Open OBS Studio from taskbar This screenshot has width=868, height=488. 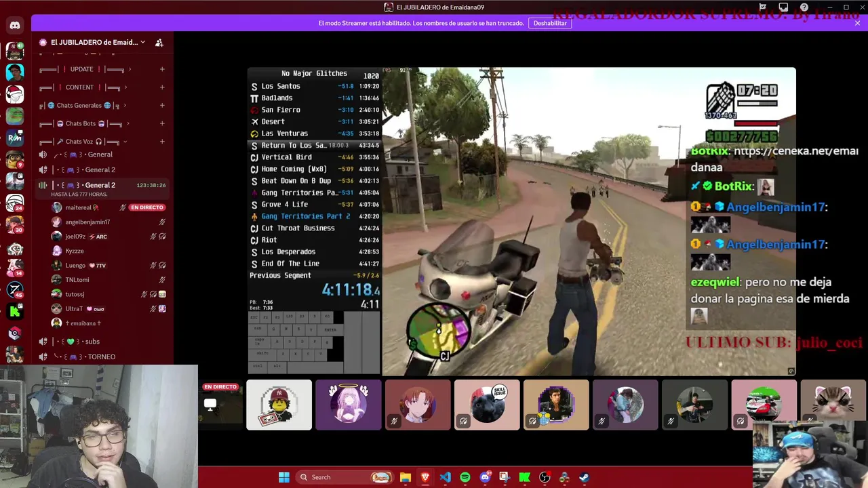click(x=545, y=477)
